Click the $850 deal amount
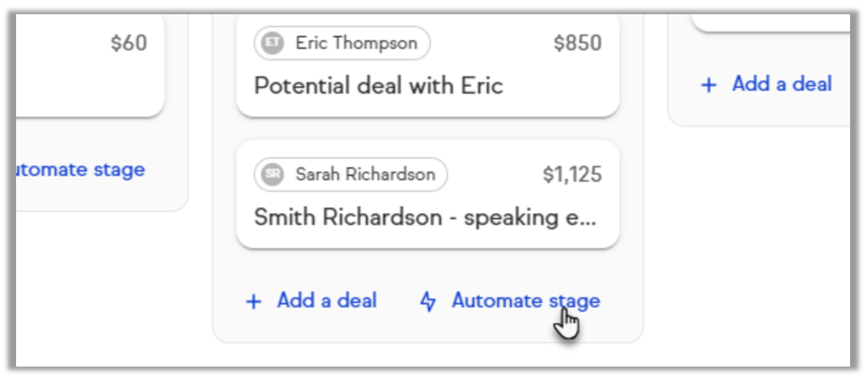Screen dimensions: 868x382 point(577,43)
